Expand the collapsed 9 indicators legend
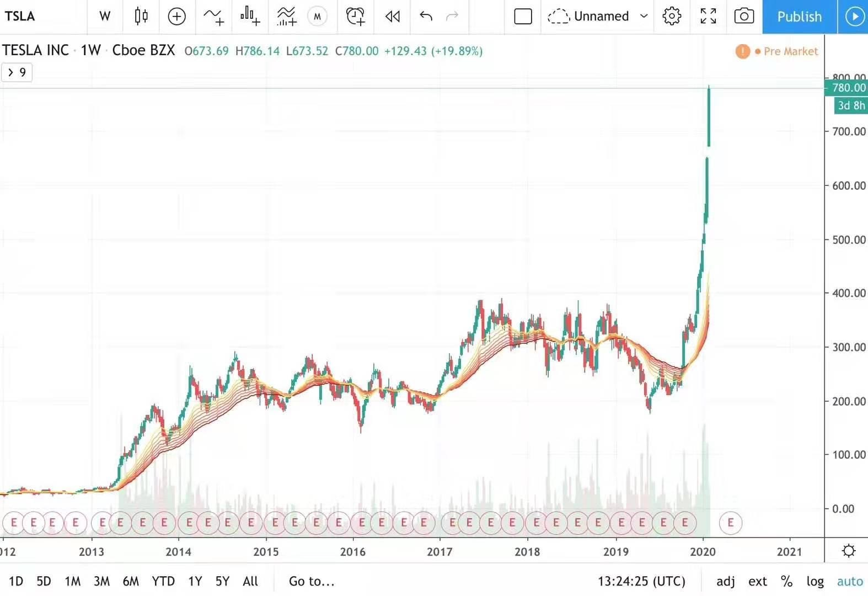 point(17,72)
